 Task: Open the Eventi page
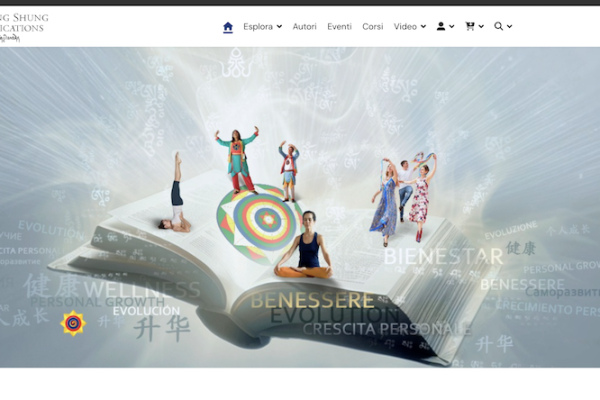click(x=339, y=26)
